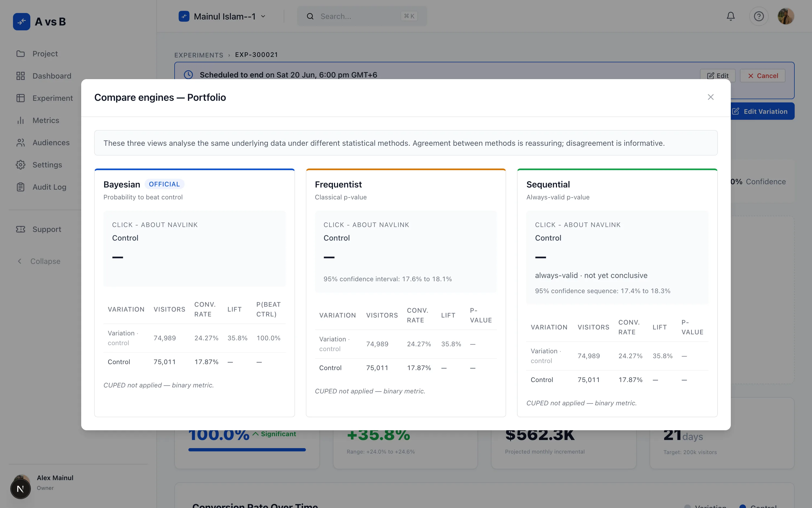
Task: Click the Sequential card heading
Action: coord(548,185)
